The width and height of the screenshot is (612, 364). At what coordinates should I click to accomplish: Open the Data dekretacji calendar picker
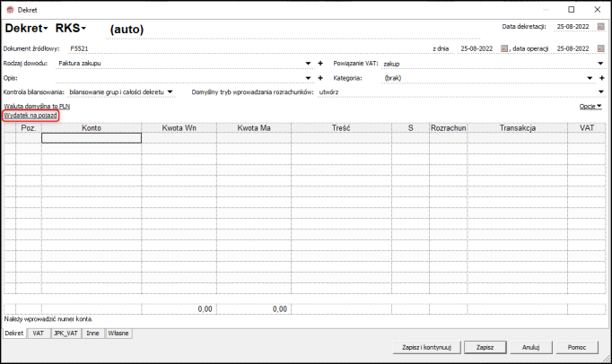click(x=600, y=27)
